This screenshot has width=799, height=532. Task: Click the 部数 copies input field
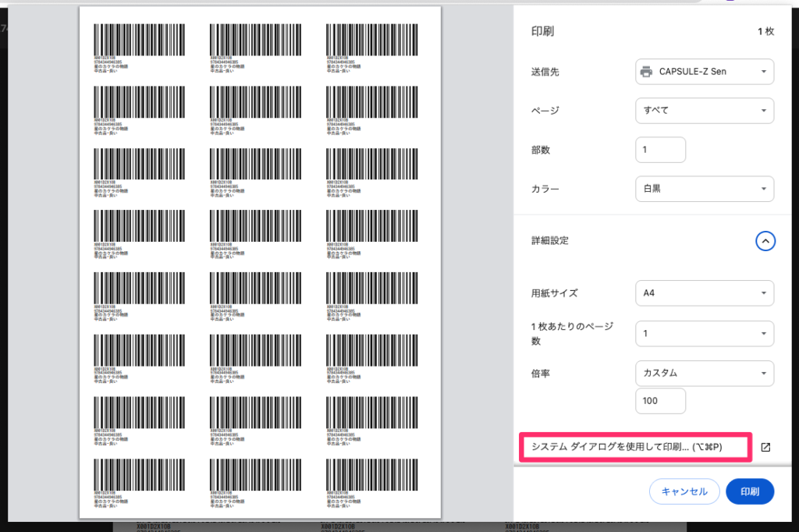[x=660, y=150]
